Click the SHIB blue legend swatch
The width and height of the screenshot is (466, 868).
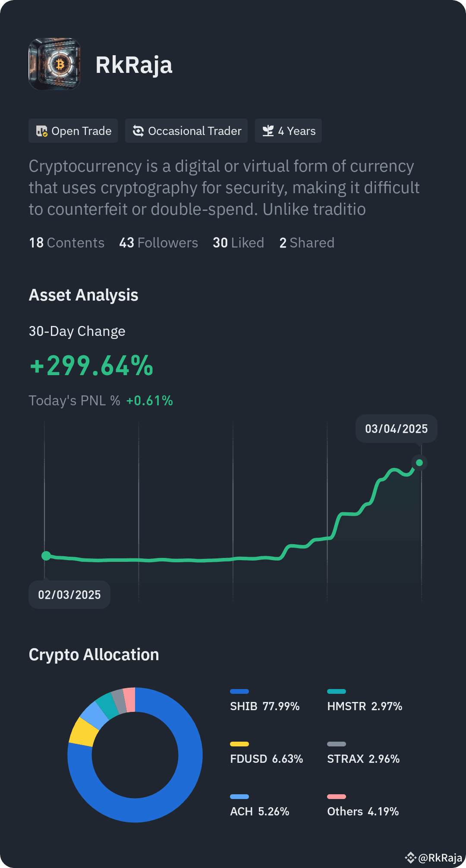pyautogui.click(x=239, y=692)
